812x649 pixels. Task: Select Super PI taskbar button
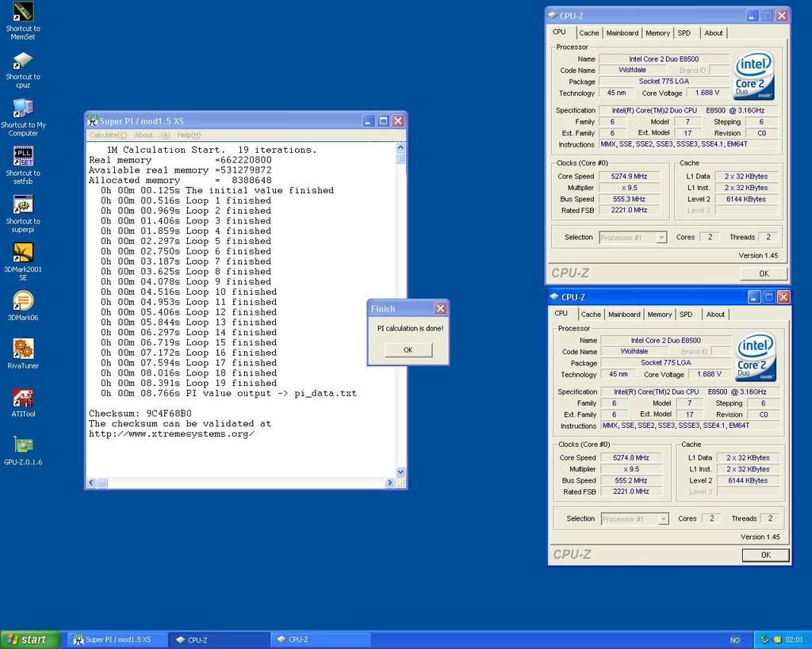117,639
